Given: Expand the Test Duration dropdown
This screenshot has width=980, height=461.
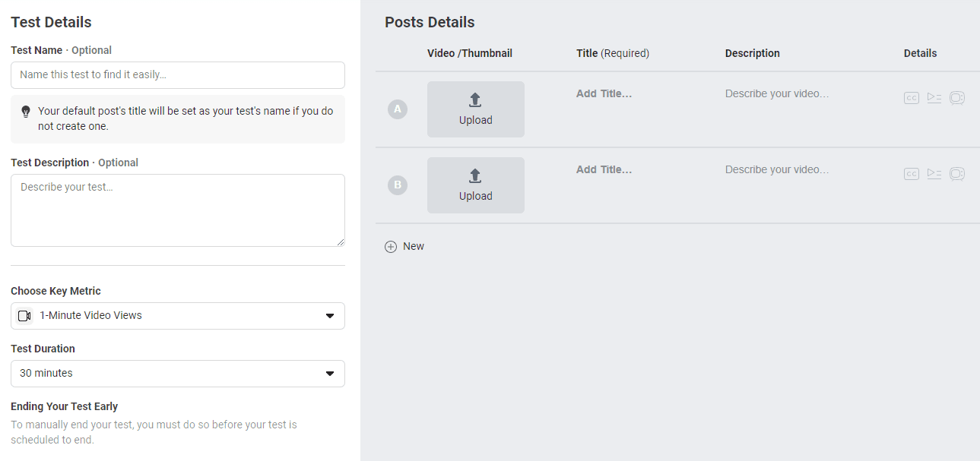Looking at the screenshot, I should [178, 374].
